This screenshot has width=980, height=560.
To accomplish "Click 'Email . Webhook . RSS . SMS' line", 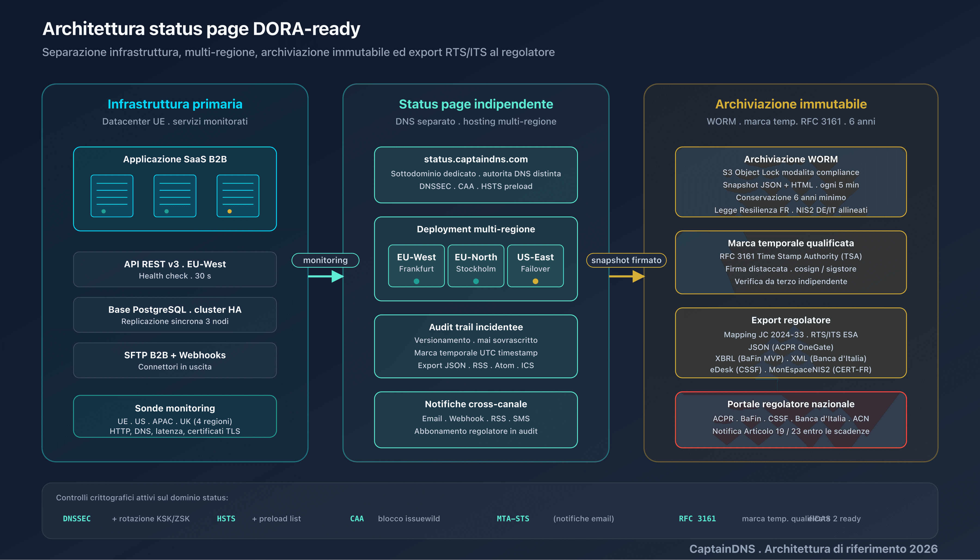I will coord(476,419).
